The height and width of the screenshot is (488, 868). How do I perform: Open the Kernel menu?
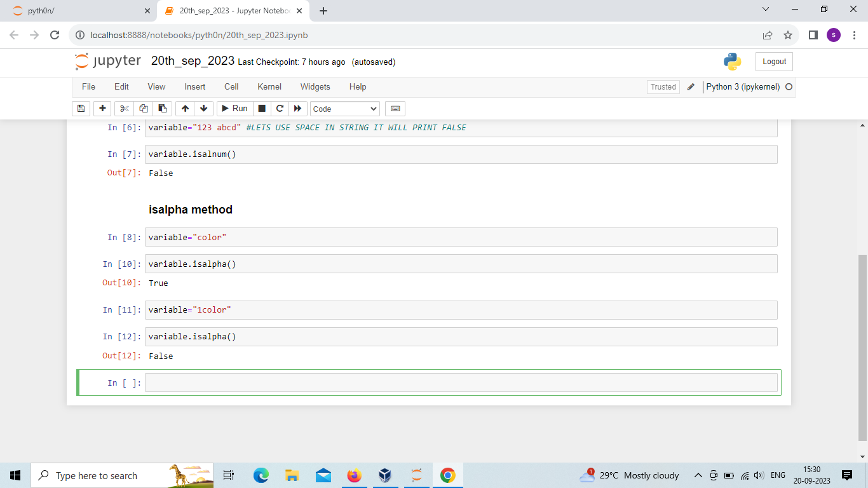(269, 86)
